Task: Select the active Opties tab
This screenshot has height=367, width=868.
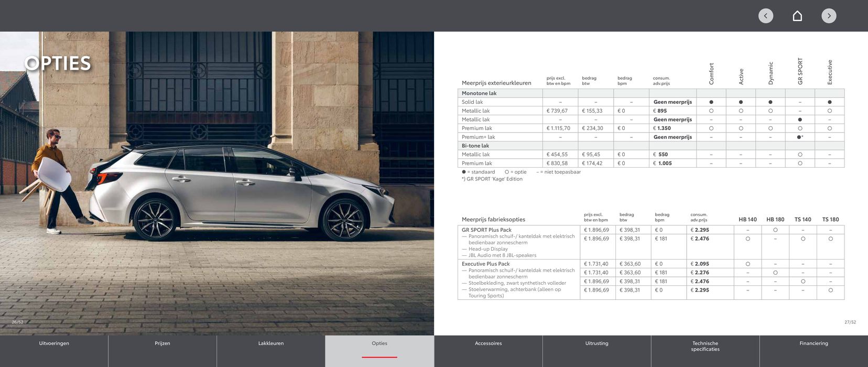Action: pos(379,344)
